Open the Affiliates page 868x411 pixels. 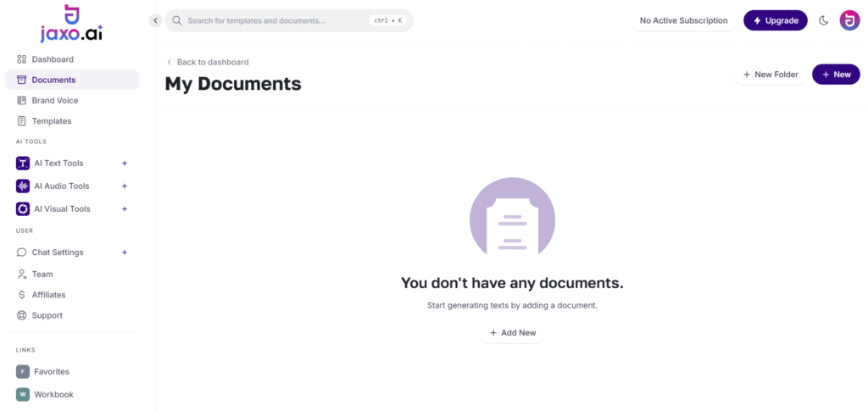72,295
